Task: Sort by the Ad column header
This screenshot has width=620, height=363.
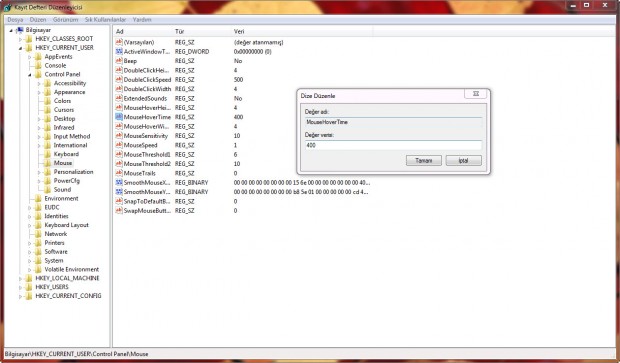Action: tap(143, 31)
